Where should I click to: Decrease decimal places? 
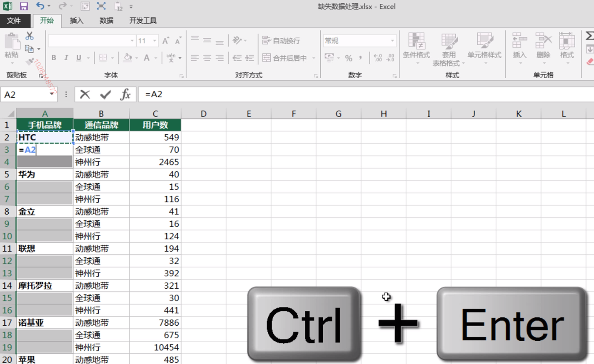click(390, 58)
